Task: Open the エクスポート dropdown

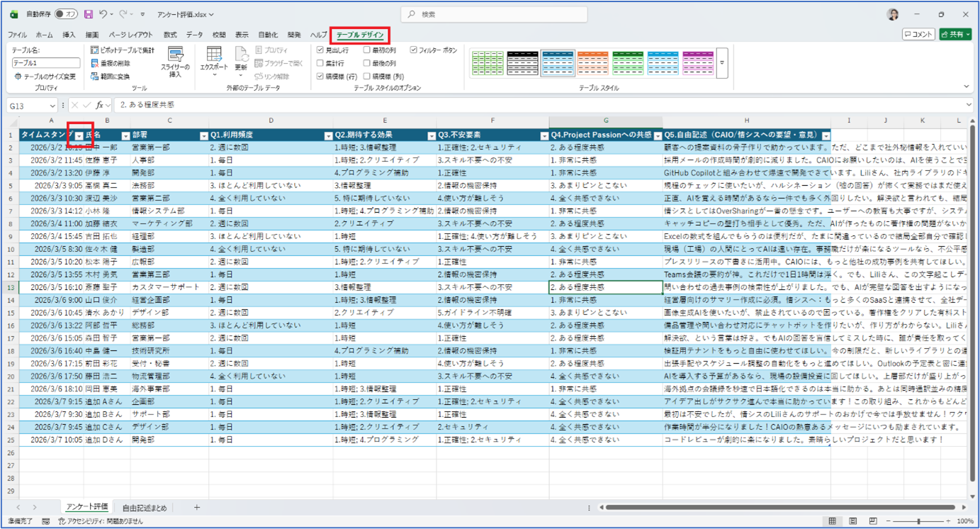Action: [214, 62]
